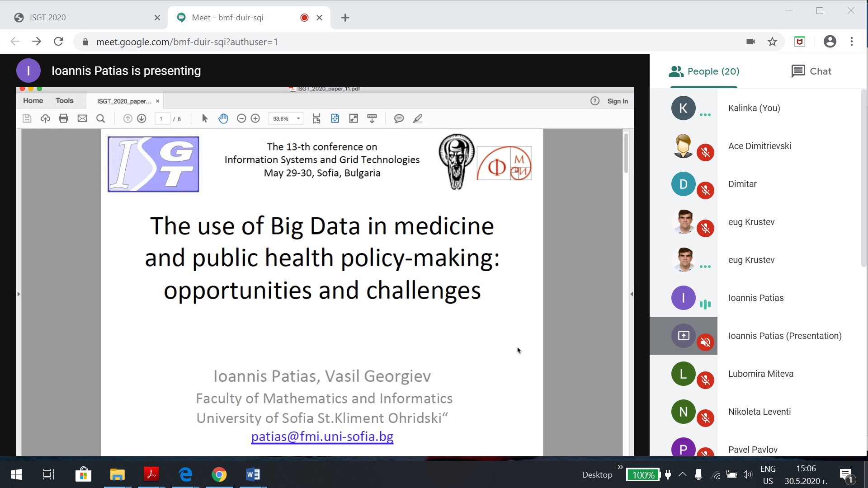This screenshot has width=868, height=488.
Task: Close the Meet browser tab
Action: [x=319, y=18]
